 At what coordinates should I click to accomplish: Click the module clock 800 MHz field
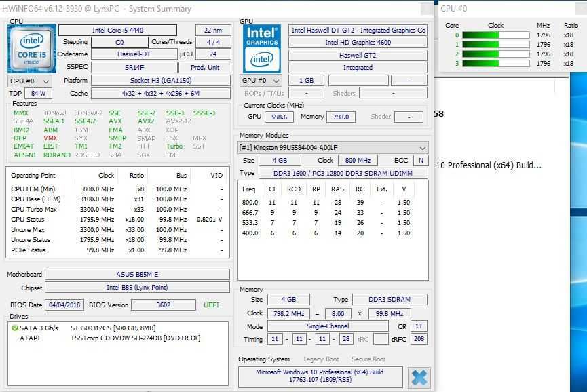(x=358, y=161)
